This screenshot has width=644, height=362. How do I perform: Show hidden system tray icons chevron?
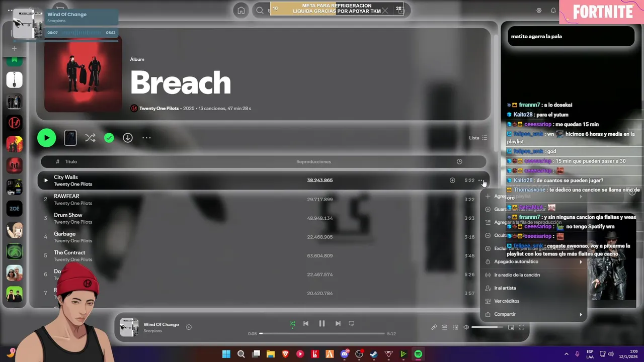coord(566,354)
